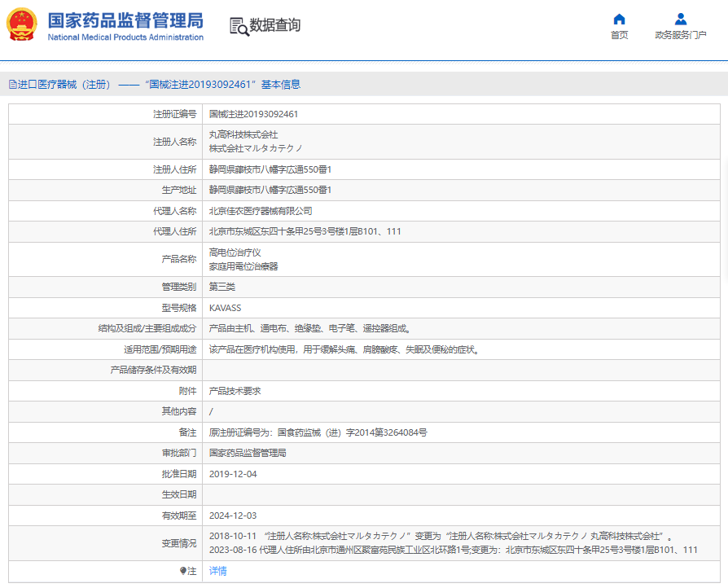Open the 数据查询 search icon
The image size is (728, 588).
click(x=239, y=27)
